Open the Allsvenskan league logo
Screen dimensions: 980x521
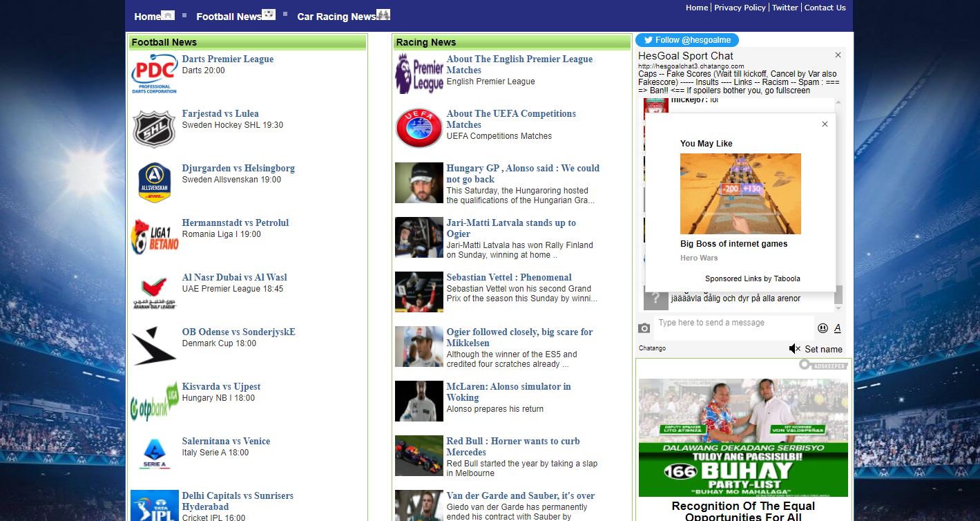(x=154, y=183)
